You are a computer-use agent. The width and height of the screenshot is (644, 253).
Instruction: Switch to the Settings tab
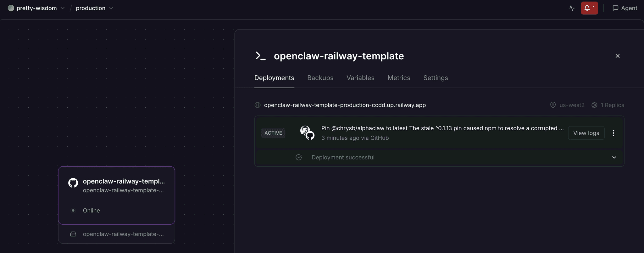[436, 78]
